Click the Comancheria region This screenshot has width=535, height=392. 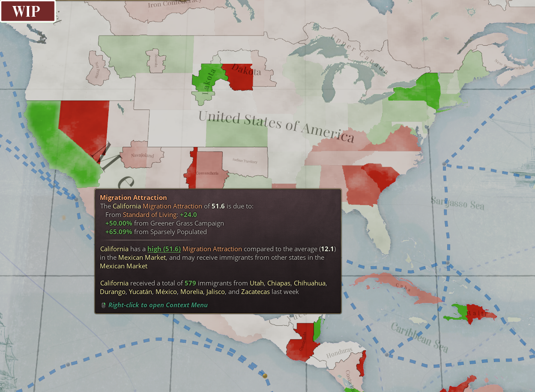tap(206, 172)
